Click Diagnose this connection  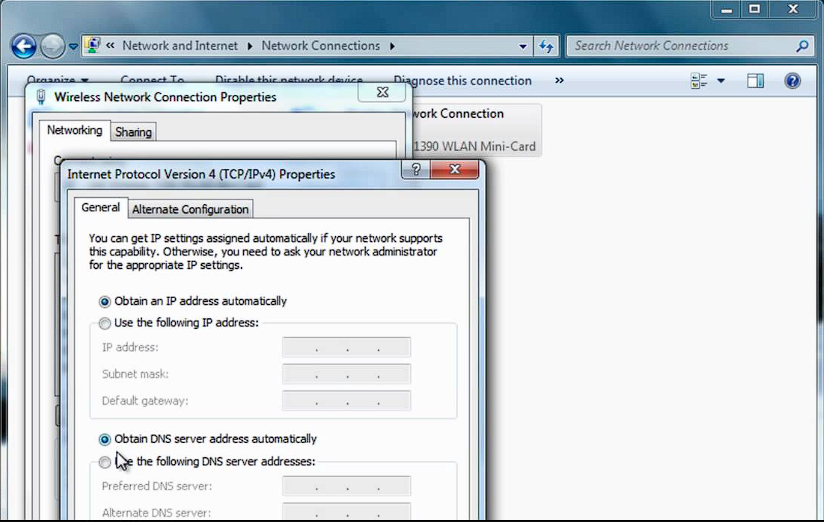[462, 81]
